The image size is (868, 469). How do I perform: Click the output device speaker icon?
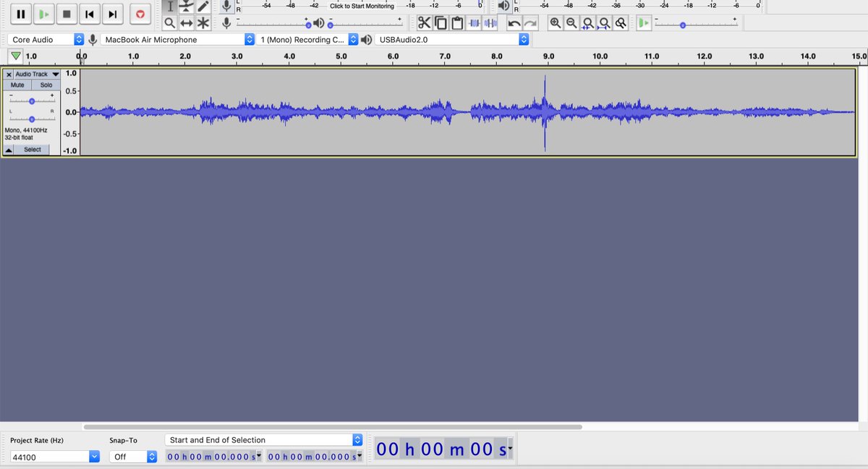367,40
